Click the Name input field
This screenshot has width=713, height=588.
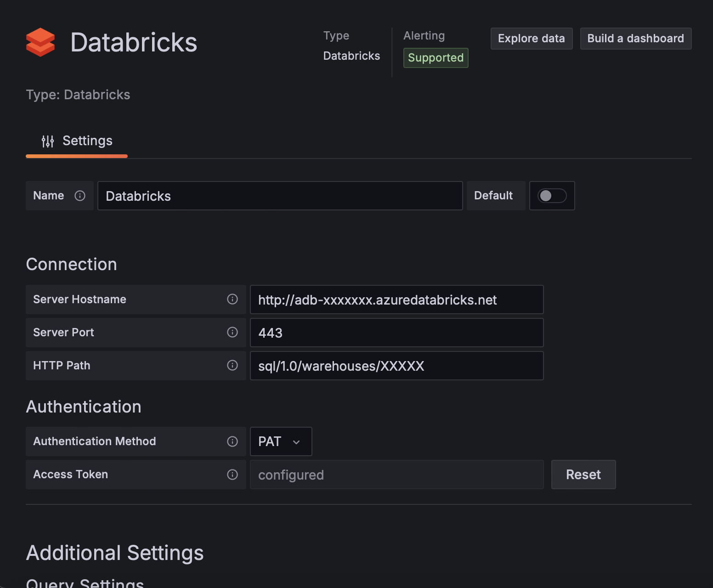[280, 196]
